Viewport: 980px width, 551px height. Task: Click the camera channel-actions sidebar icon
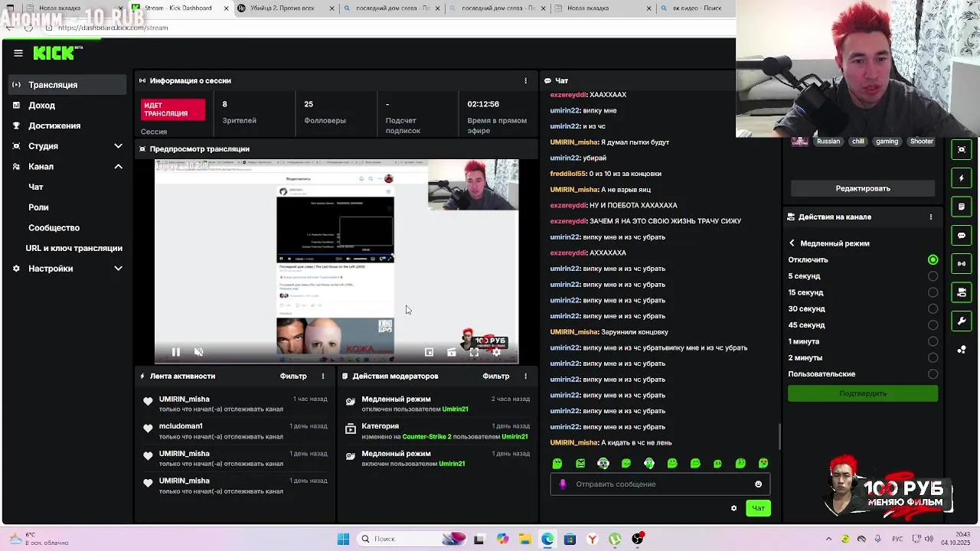click(962, 292)
